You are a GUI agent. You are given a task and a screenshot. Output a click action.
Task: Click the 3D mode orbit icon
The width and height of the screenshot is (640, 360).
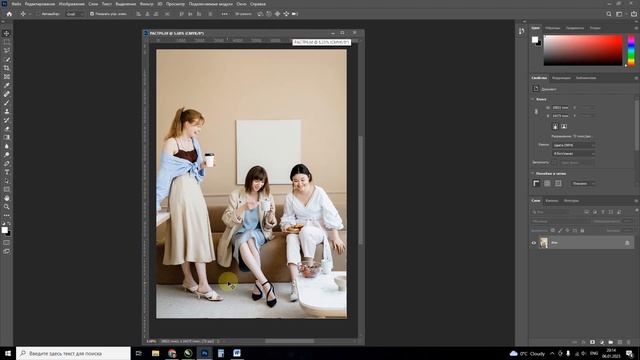pyautogui.click(x=260, y=14)
